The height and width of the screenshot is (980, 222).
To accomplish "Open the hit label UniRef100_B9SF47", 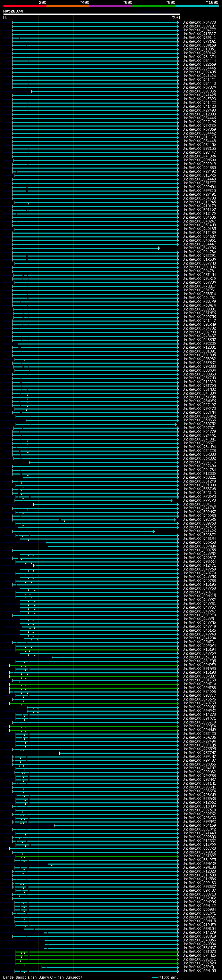I will coord(199,153).
